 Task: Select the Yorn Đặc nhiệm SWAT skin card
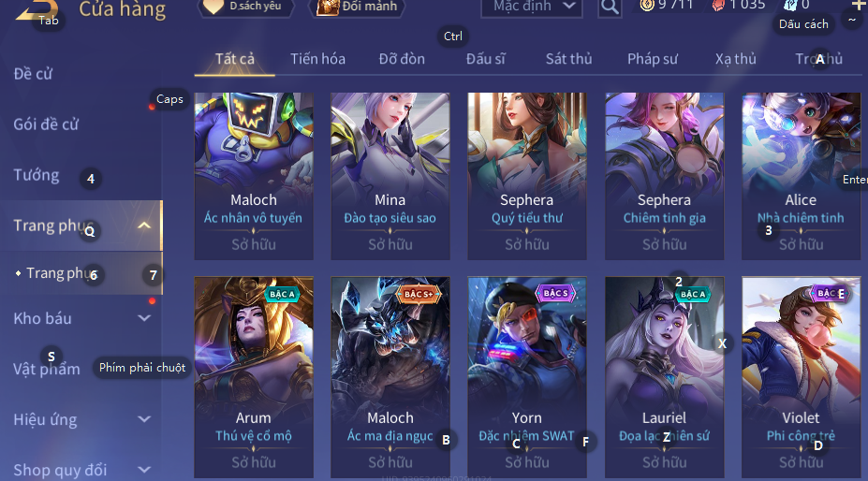[526, 377]
